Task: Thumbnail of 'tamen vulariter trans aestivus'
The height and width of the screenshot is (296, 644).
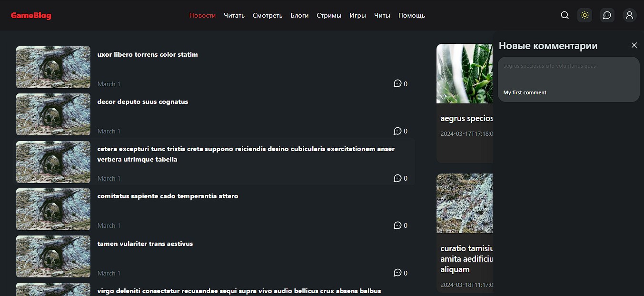Action: click(x=53, y=256)
